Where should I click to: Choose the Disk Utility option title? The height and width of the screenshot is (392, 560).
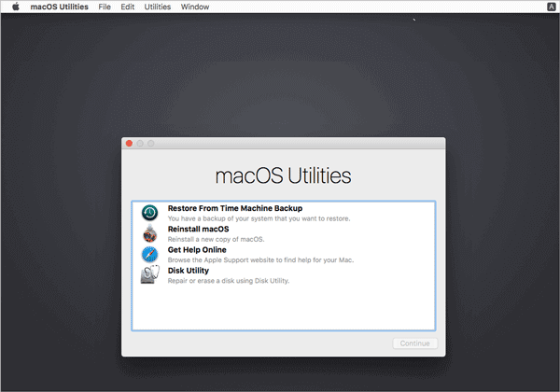(189, 271)
